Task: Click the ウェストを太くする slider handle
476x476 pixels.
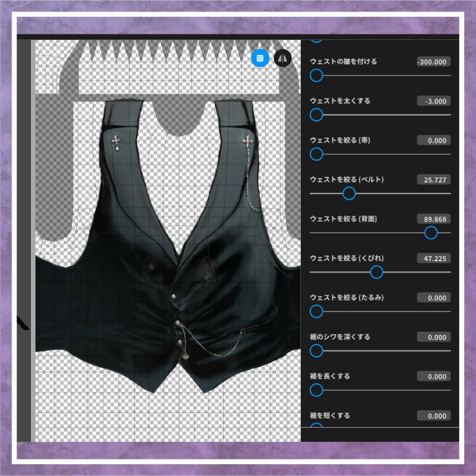Action: 316,115
